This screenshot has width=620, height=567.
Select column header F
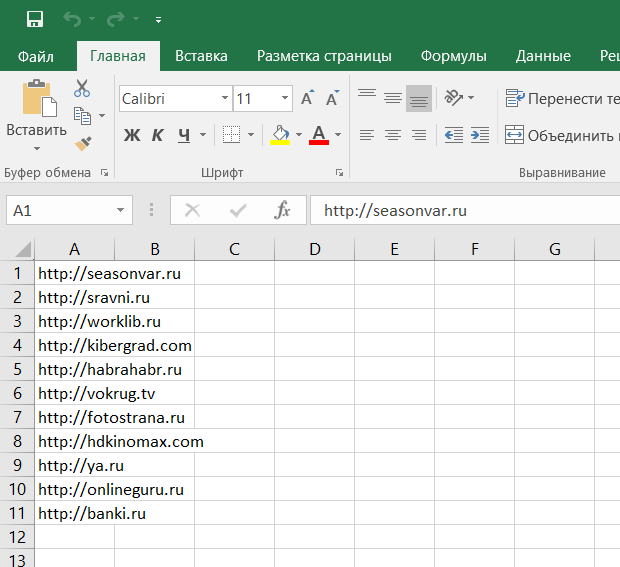tap(474, 249)
